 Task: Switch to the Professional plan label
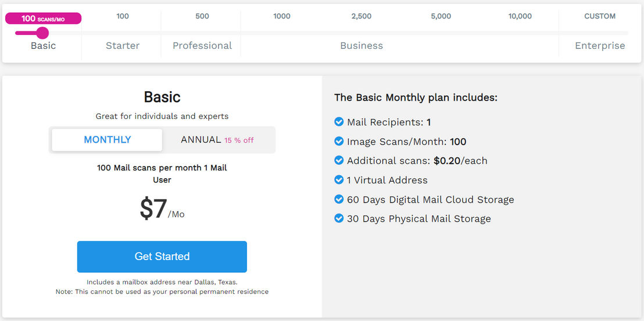tap(202, 45)
